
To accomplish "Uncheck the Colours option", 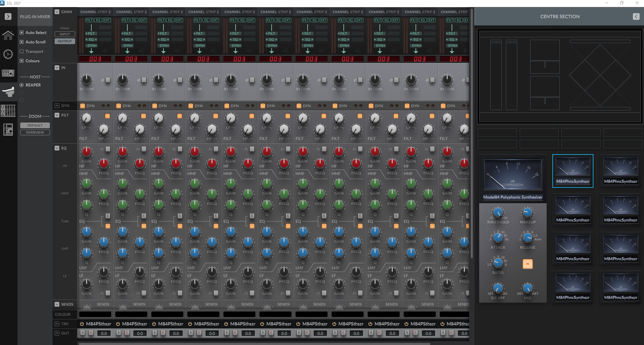I will 22,61.
